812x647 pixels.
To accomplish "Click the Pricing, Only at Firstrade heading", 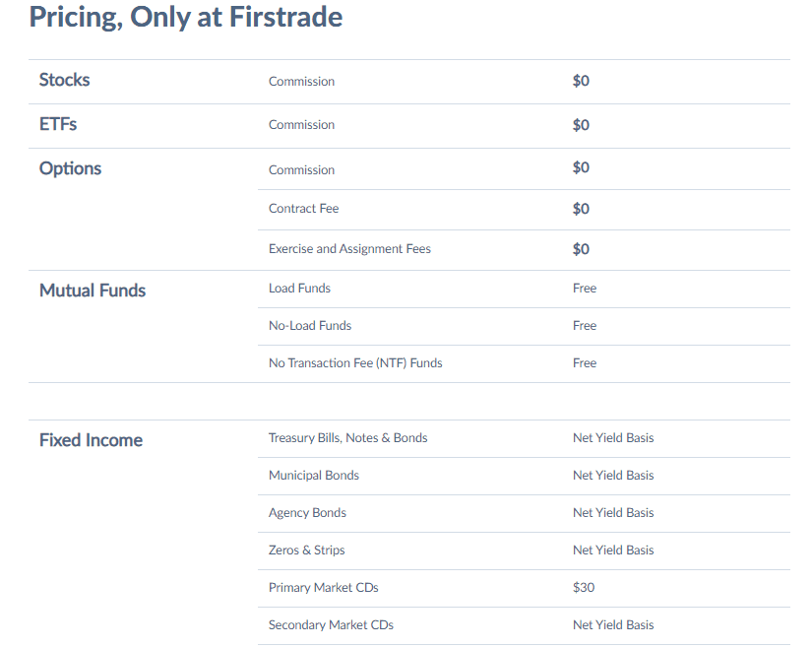I will click(x=186, y=17).
